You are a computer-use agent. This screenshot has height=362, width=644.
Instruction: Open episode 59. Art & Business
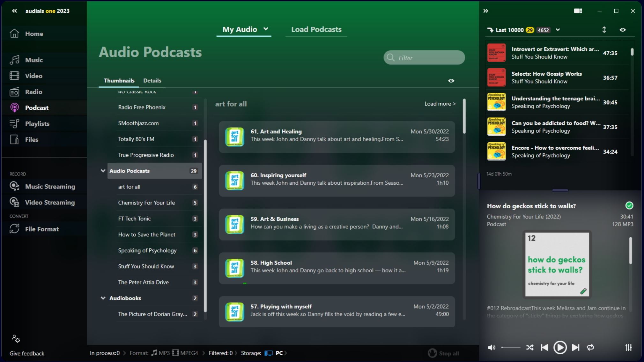click(337, 225)
